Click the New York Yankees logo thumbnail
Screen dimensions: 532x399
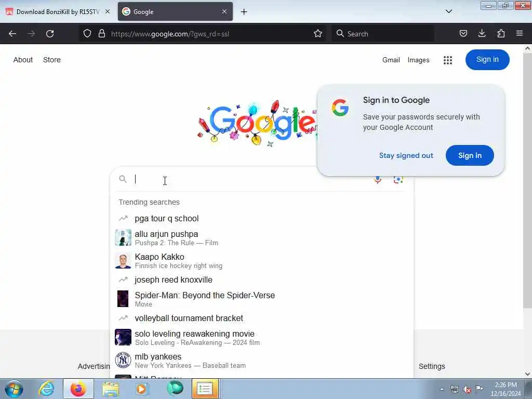123,361
